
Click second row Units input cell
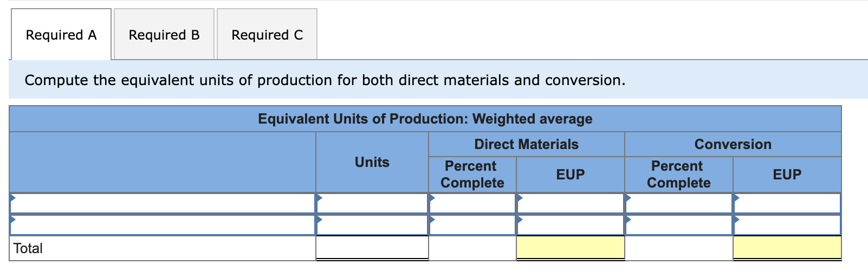[372, 225]
